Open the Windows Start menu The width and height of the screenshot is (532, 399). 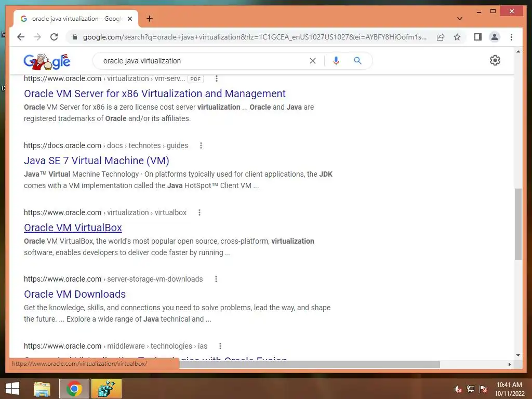point(12,389)
